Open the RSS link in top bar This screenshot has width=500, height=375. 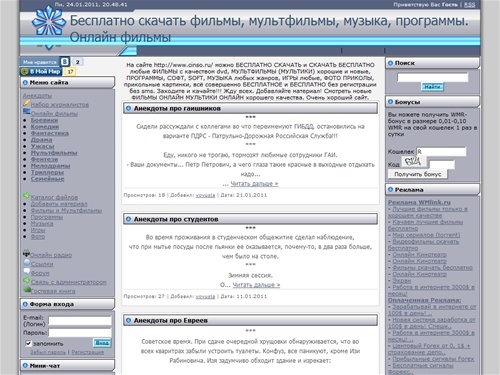(x=470, y=5)
